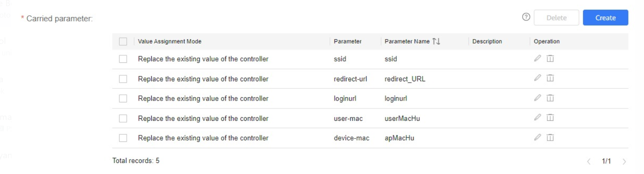Delete the redirect-url parameter row
The height and width of the screenshot is (174, 644).
tap(550, 78)
